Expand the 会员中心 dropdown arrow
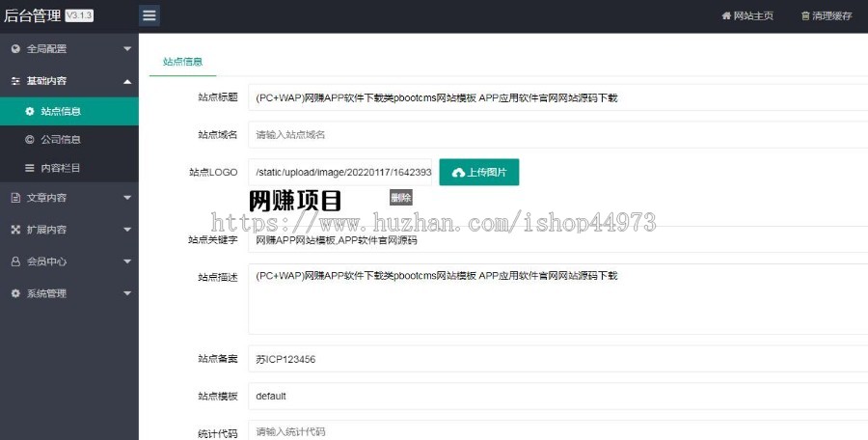Viewport: 868px width, 440px height. click(127, 261)
